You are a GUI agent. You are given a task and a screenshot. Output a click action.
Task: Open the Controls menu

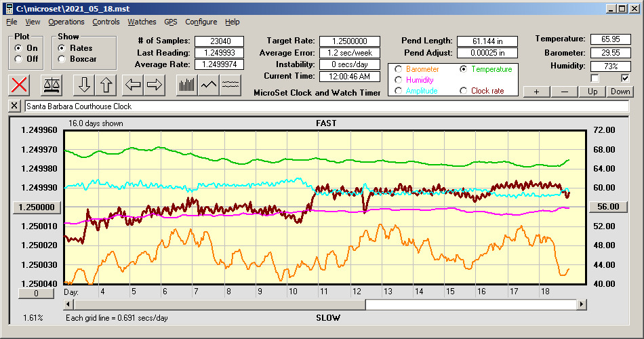point(106,22)
